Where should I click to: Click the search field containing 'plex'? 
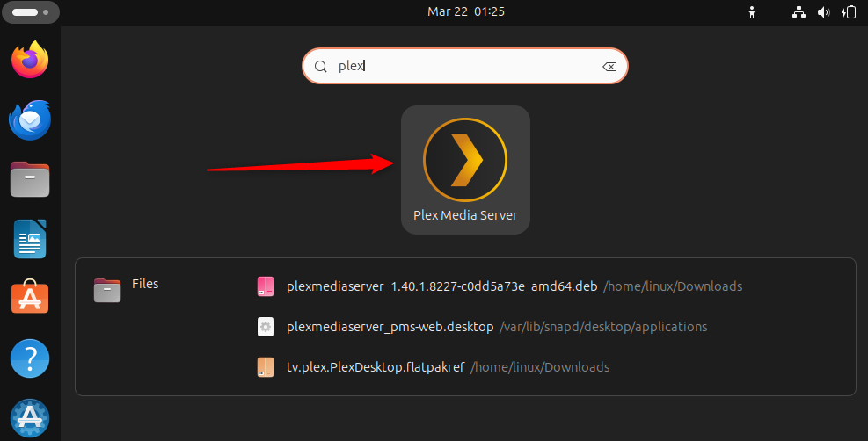tap(465, 66)
